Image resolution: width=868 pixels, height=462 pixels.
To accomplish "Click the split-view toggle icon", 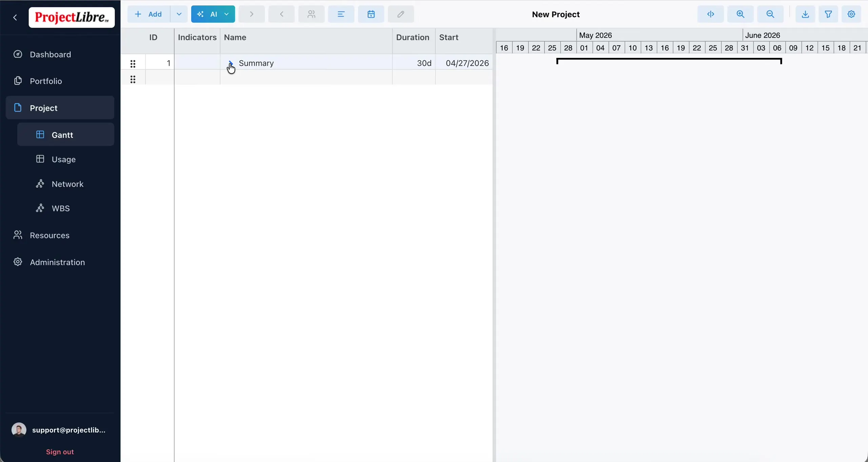I will click(711, 14).
